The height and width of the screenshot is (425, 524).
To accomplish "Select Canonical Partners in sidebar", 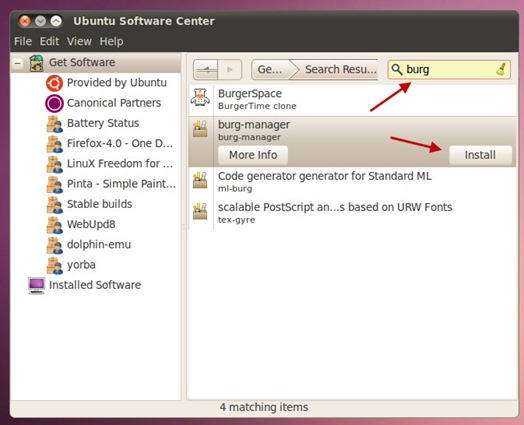I will pos(114,103).
